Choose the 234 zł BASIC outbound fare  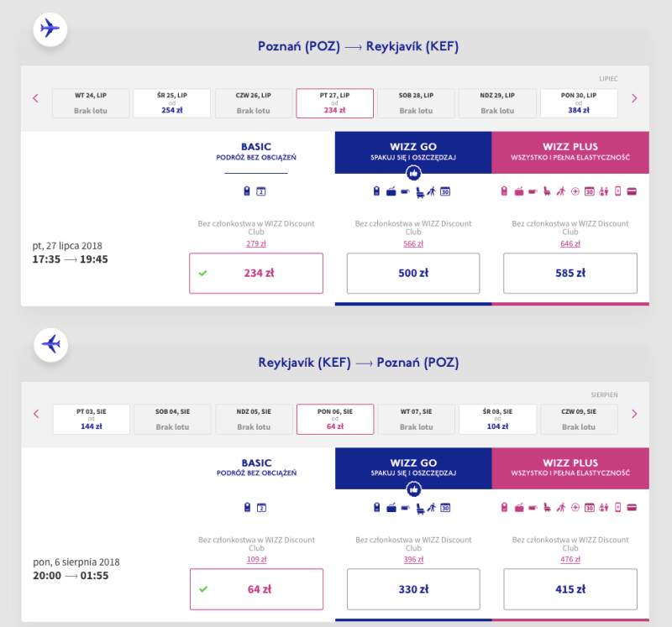tap(256, 274)
